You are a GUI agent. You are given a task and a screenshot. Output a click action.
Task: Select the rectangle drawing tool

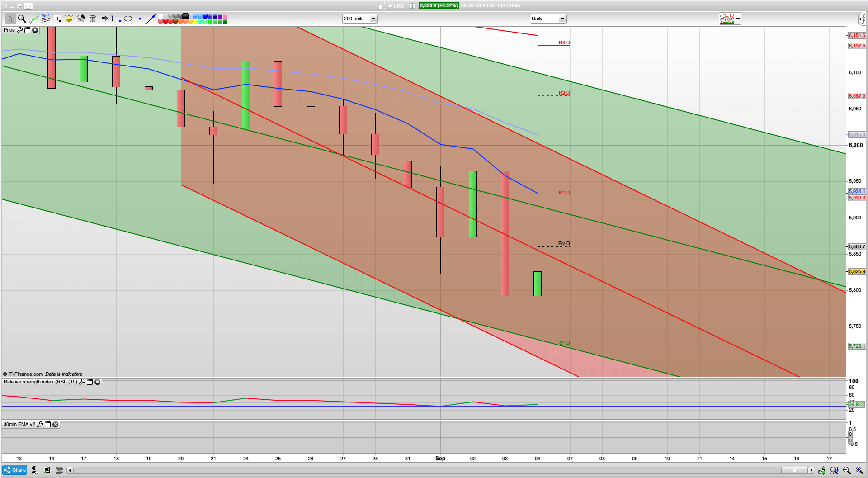click(116, 19)
